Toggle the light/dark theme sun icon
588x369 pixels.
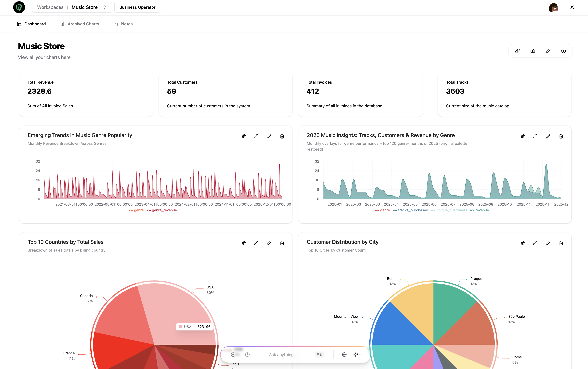point(572,7)
